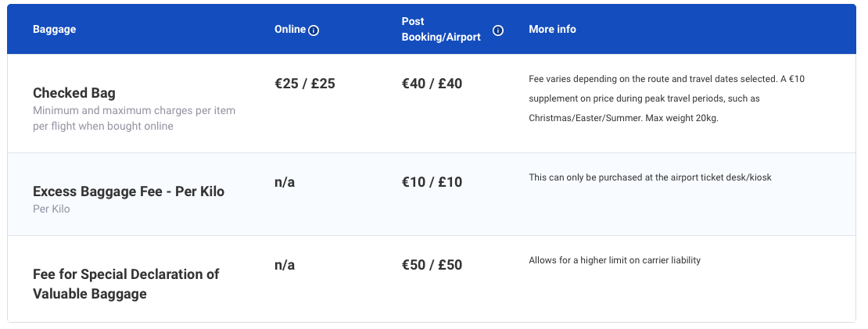
Task: Click the €25 / £25 online price
Action: coord(305,84)
